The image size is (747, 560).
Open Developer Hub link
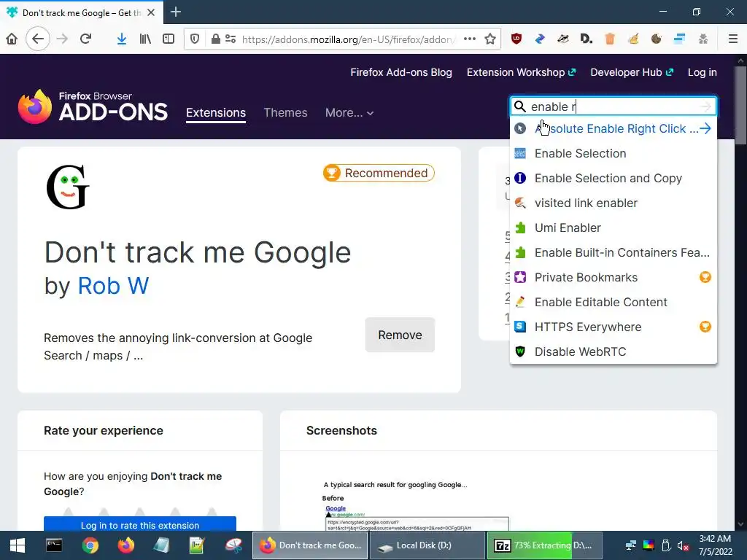[x=632, y=72]
